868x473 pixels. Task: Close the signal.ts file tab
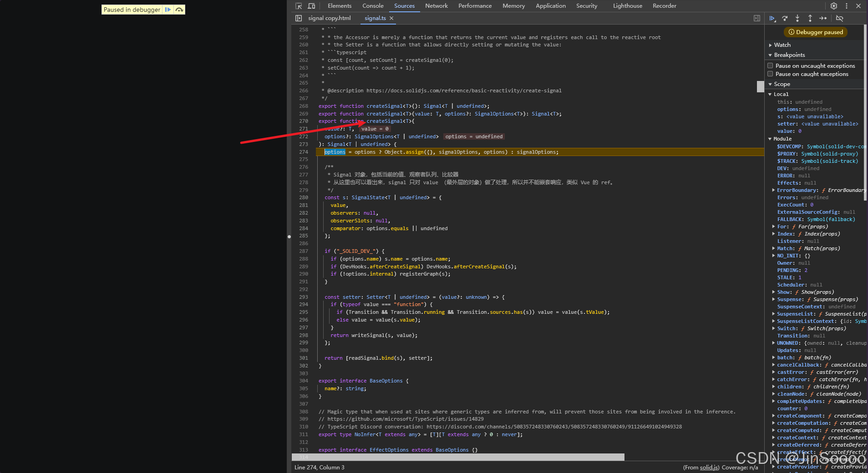coord(391,18)
